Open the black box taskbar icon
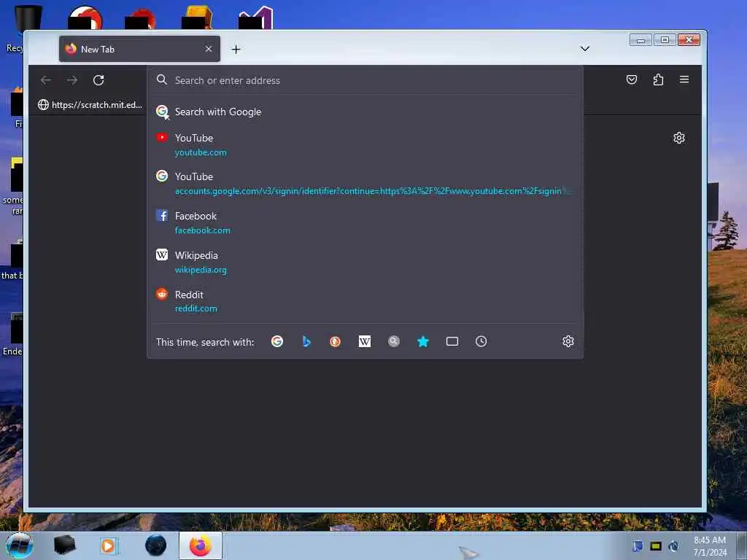The image size is (747, 560). tap(64, 545)
